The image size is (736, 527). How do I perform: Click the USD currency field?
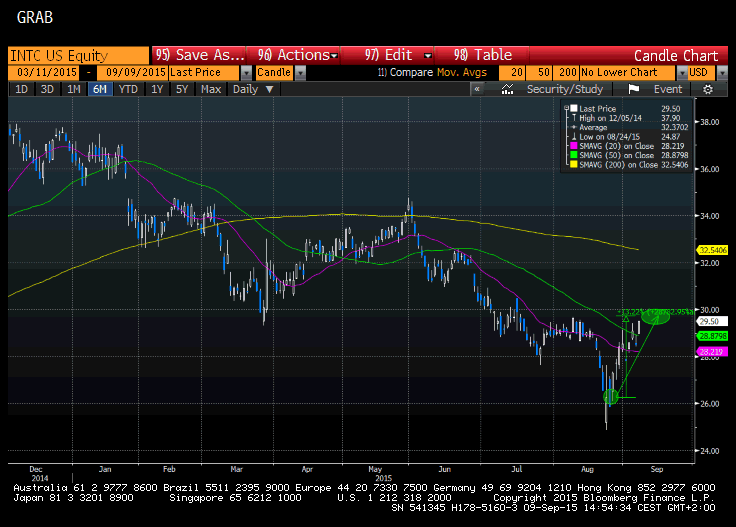pos(701,72)
